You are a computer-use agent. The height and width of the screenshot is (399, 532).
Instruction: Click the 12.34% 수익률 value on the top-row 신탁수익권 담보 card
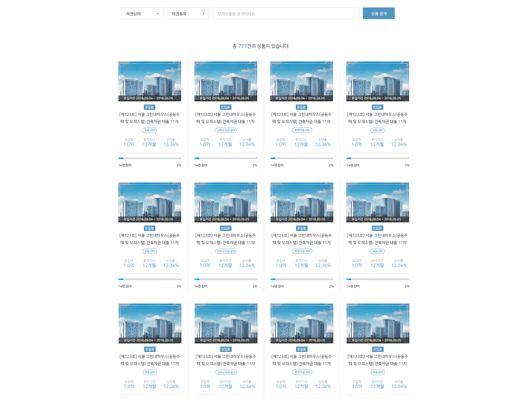point(247,144)
